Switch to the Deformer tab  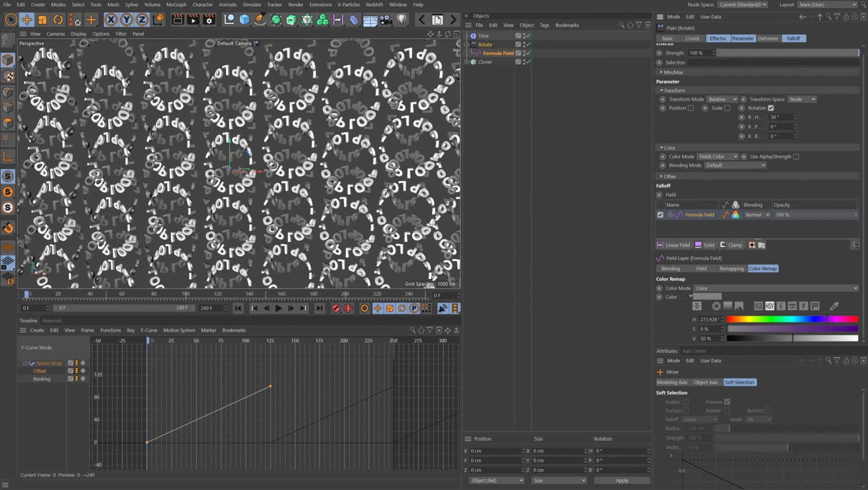(768, 39)
